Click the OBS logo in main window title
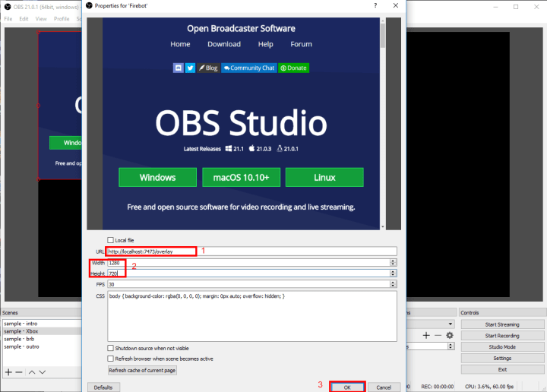Viewport: 547px width, 392px height. pyautogui.click(x=8, y=7)
